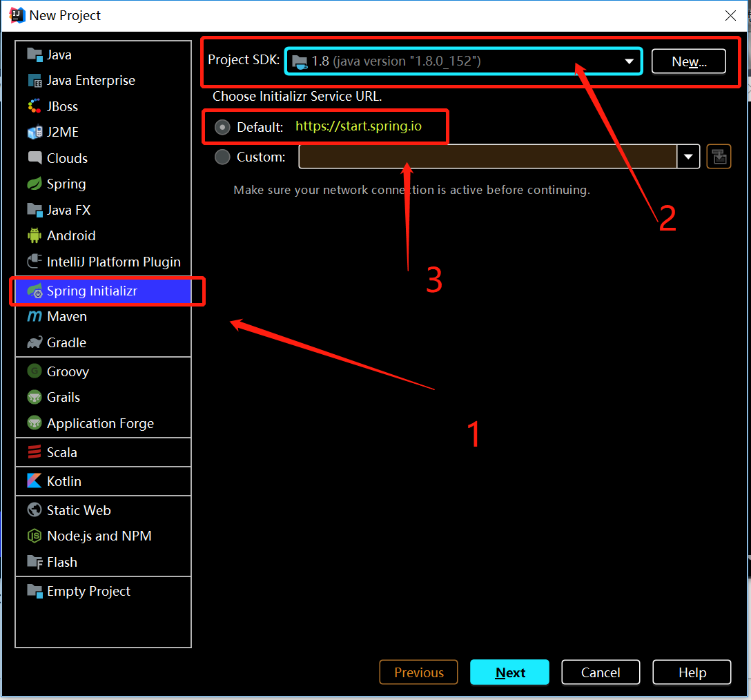Select Kotlin label in project list
This screenshot has width=751, height=700.
[64, 481]
